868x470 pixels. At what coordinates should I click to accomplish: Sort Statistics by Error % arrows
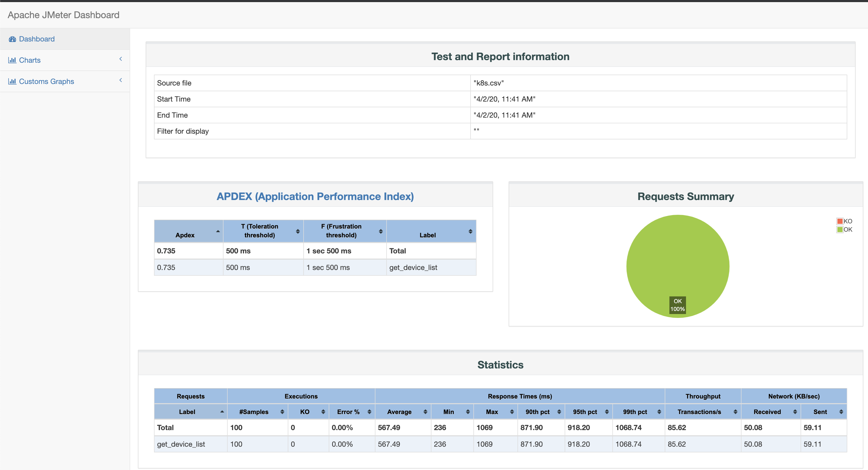coord(369,412)
